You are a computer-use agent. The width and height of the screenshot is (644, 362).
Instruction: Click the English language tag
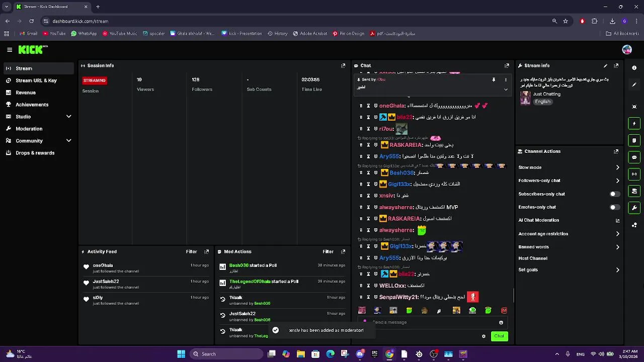coord(542,102)
